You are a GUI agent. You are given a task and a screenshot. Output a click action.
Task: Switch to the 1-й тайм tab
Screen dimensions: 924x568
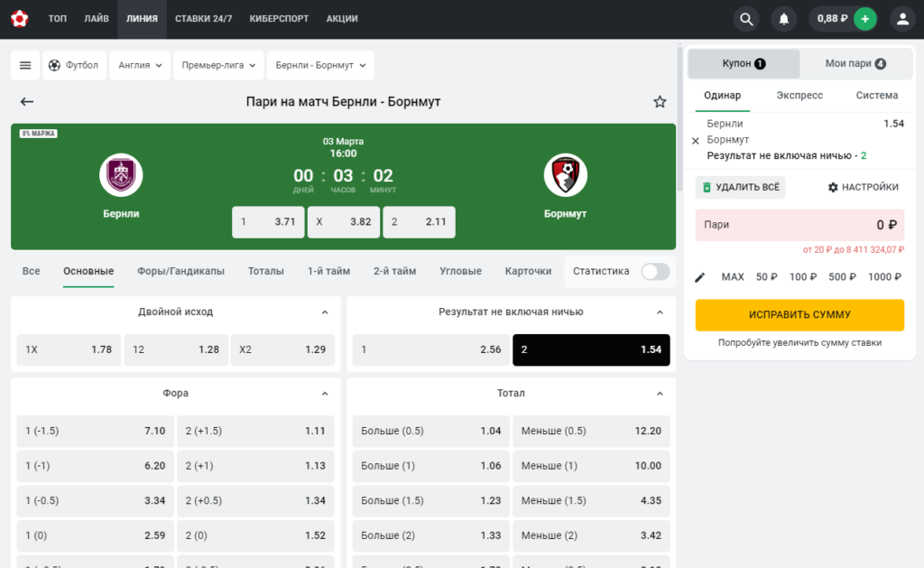tap(328, 271)
